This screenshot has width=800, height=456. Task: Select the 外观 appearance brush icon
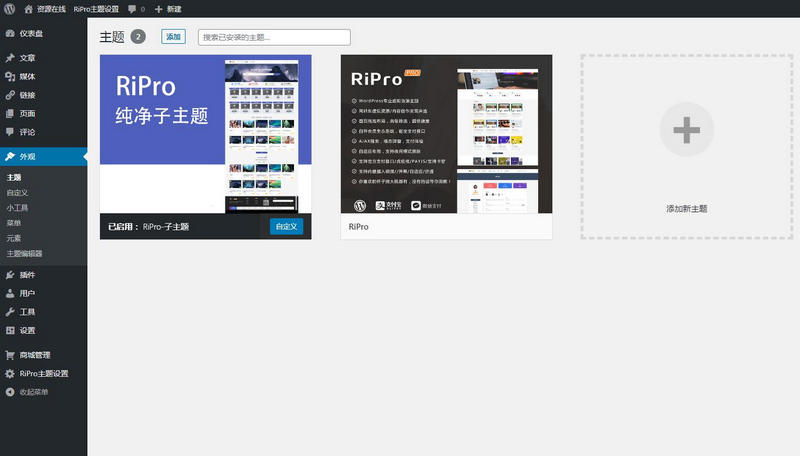10,157
